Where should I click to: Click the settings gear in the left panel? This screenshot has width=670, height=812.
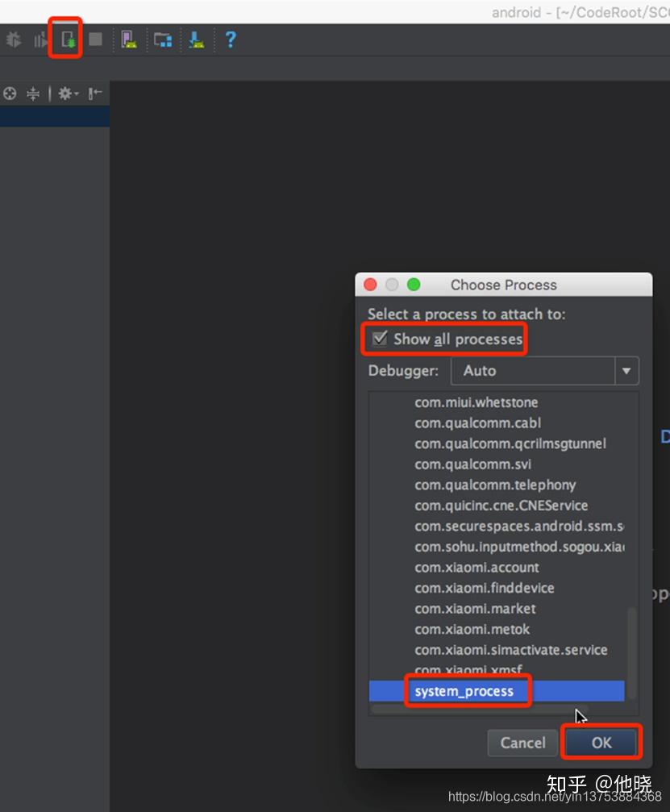(66, 94)
